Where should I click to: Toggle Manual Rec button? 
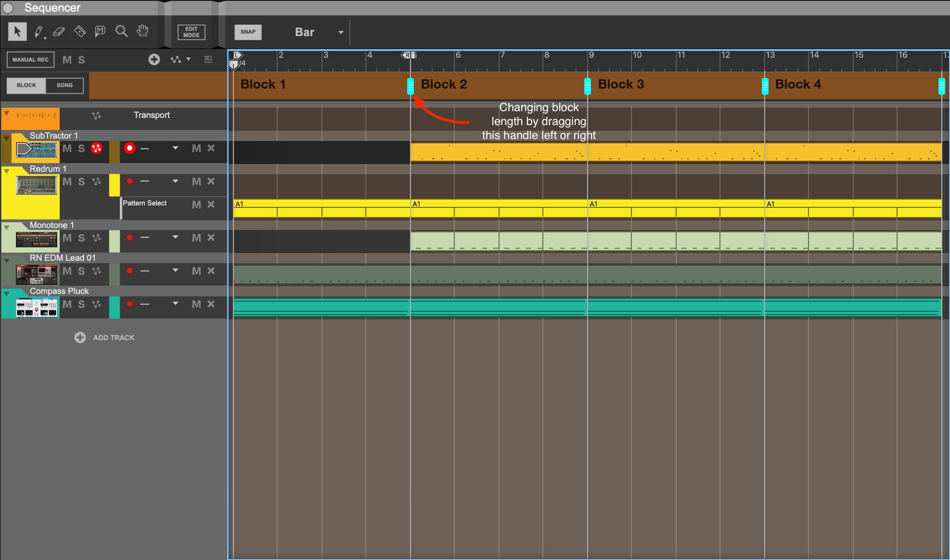coord(30,60)
